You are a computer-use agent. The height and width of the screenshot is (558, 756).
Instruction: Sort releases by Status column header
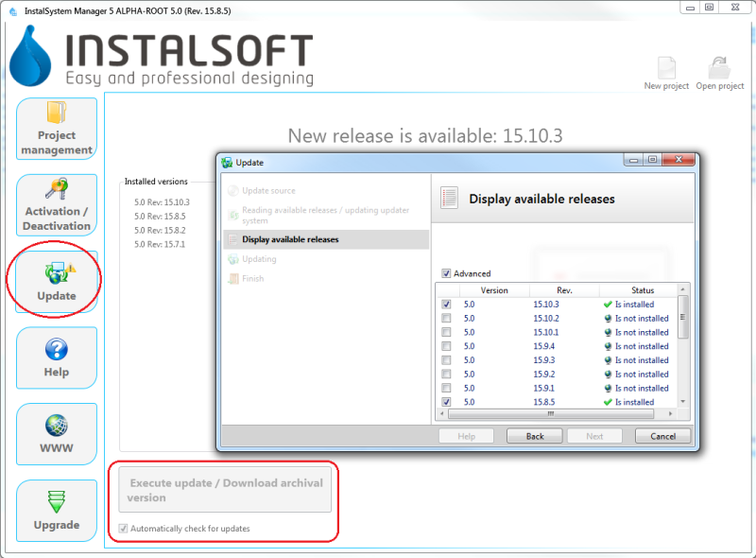639,290
